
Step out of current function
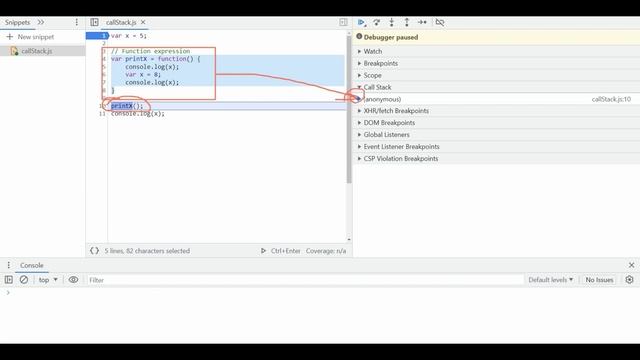[407, 22]
